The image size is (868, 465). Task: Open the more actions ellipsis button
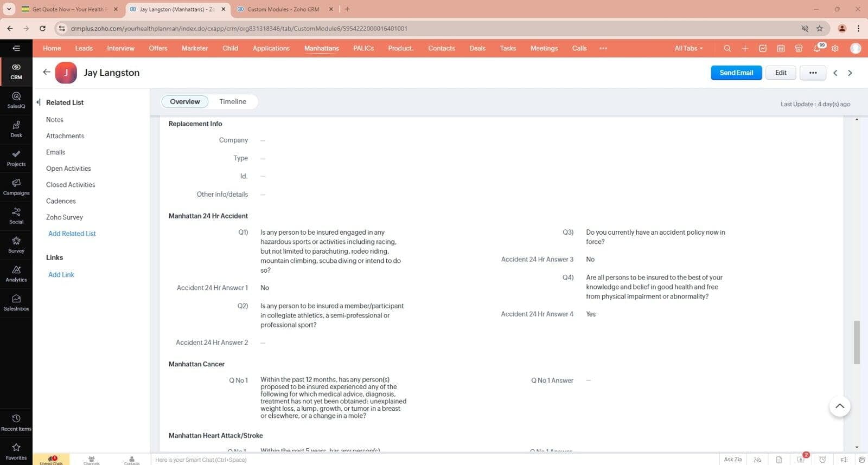tap(813, 73)
